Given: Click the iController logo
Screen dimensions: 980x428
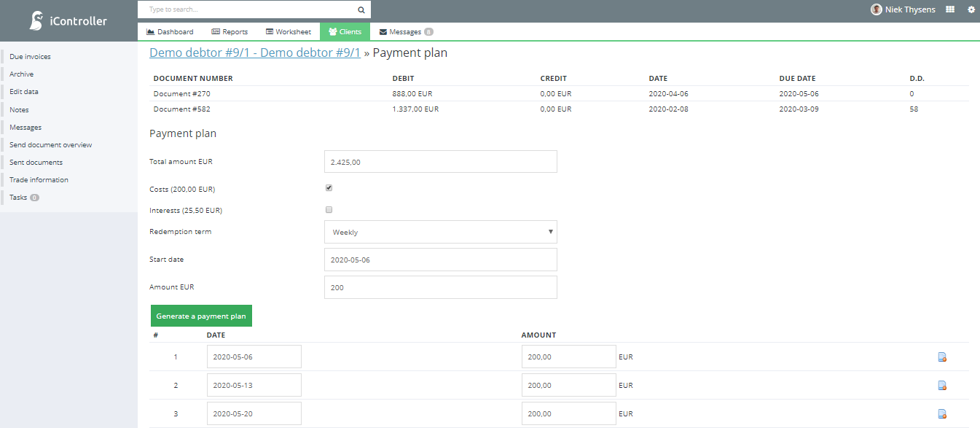Looking at the screenshot, I should pyautogui.click(x=68, y=21).
